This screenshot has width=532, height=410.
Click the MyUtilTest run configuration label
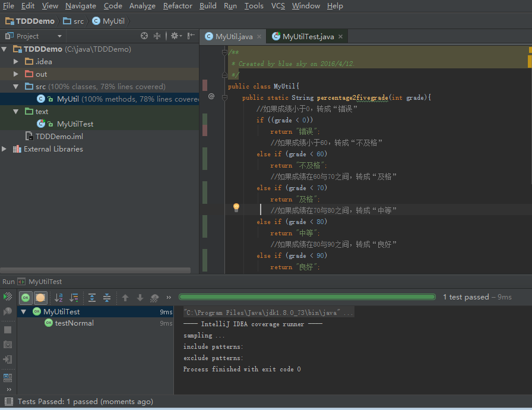coord(45,282)
